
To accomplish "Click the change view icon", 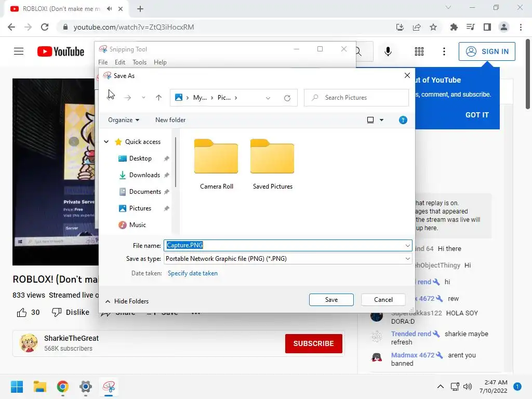I will pos(370,120).
